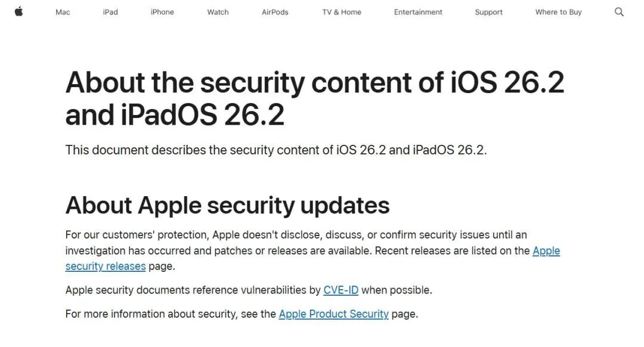Image resolution: width=644 pixels, height=347 pixels.
Task: Select iPad in the top navigation
Action: (x=110, y=11)
